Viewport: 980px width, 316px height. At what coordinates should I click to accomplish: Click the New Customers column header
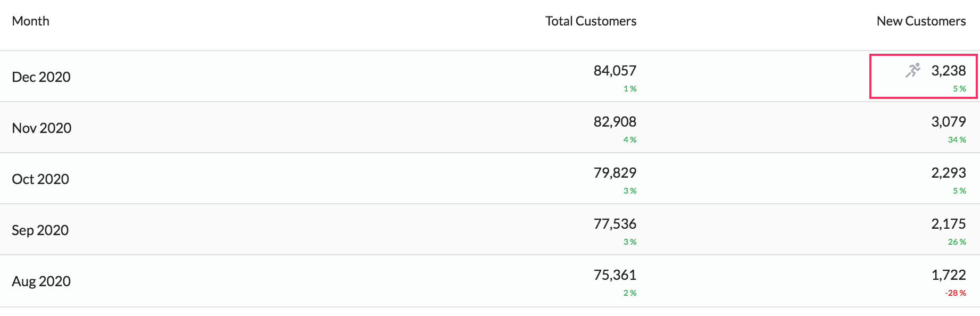click(921, 21)
